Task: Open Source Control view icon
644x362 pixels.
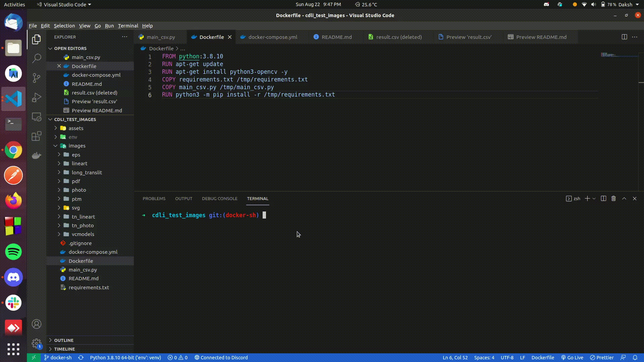Action: [x=37, y=78]
